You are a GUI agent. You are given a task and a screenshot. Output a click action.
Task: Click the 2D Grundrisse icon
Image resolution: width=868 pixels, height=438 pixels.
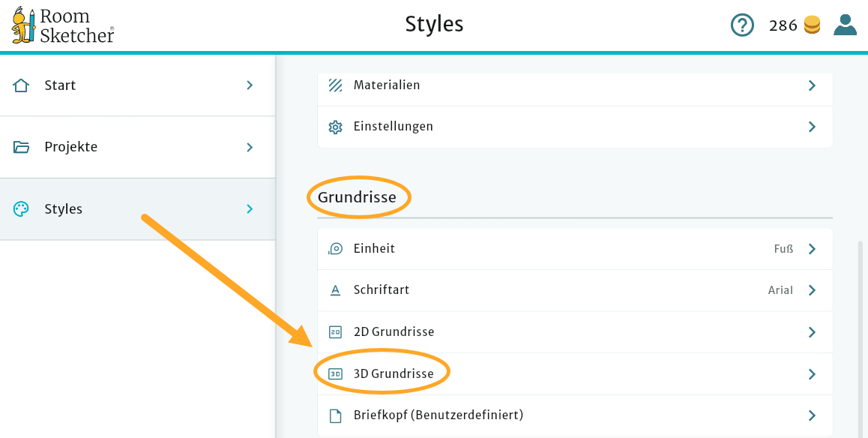tap(335, 331)
